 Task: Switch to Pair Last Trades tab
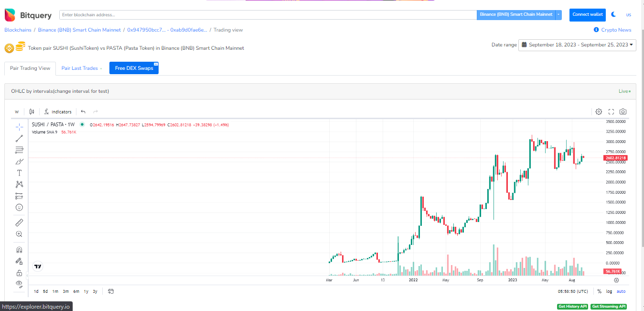pos(80,68)
